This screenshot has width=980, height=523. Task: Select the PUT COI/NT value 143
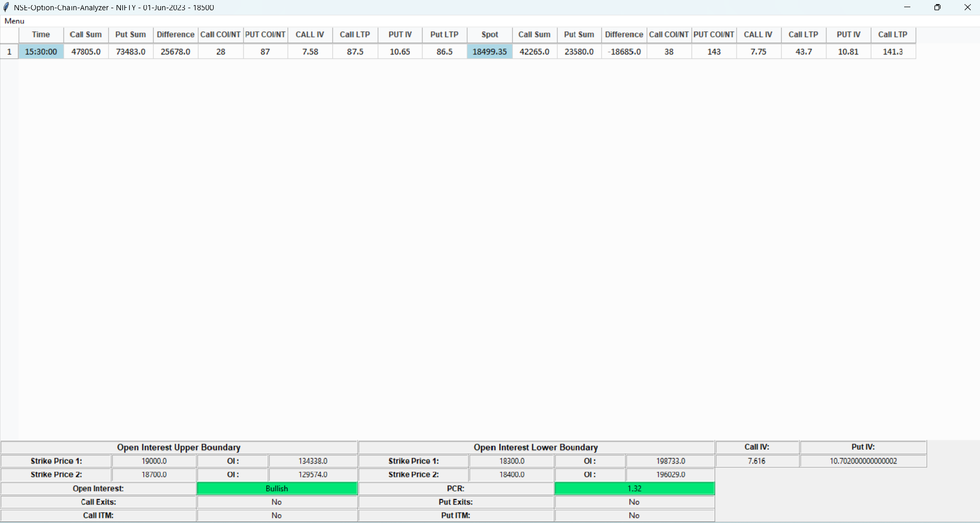[714, 51]
